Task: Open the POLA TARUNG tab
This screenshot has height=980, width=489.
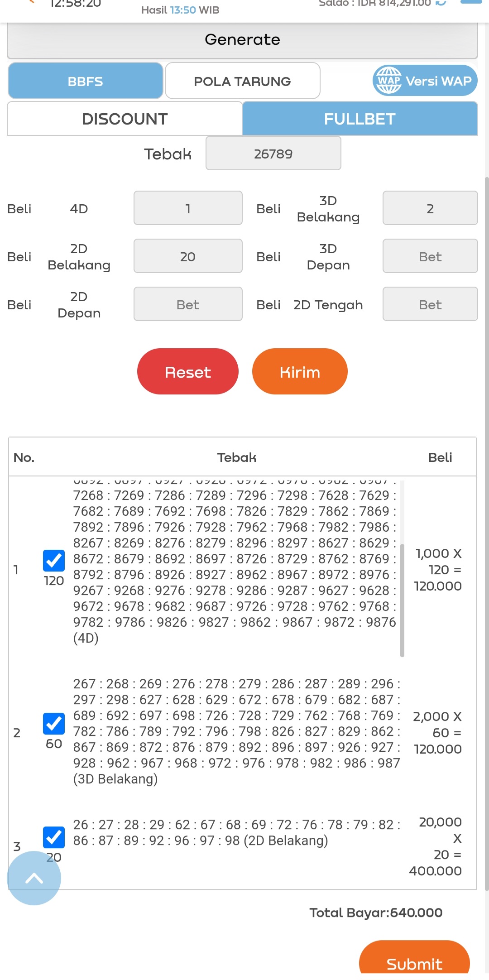Action: [x=242, y=81]
